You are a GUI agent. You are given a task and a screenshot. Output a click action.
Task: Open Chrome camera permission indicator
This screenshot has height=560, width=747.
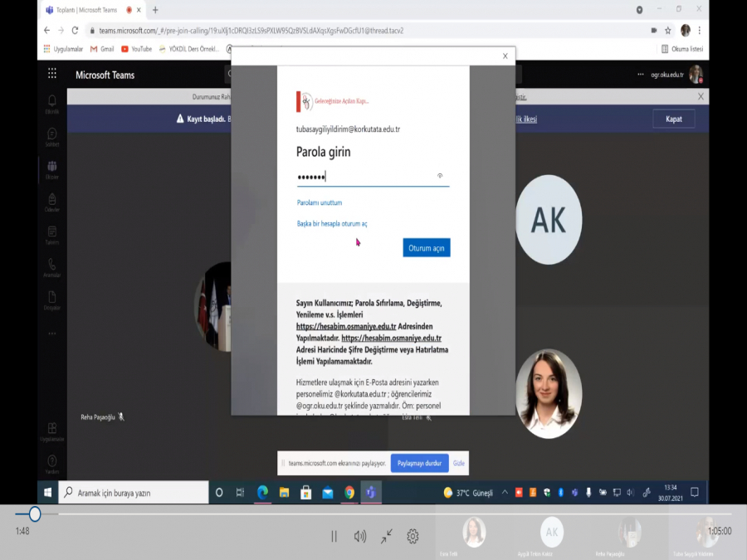point(654,31)
